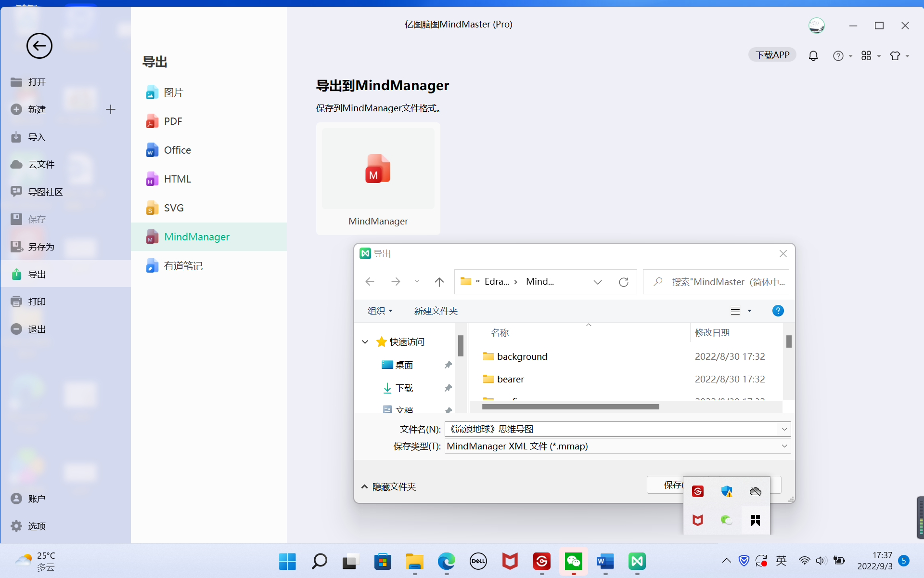Click the MindManager export icon in sidebar

[x=152, y=236]
